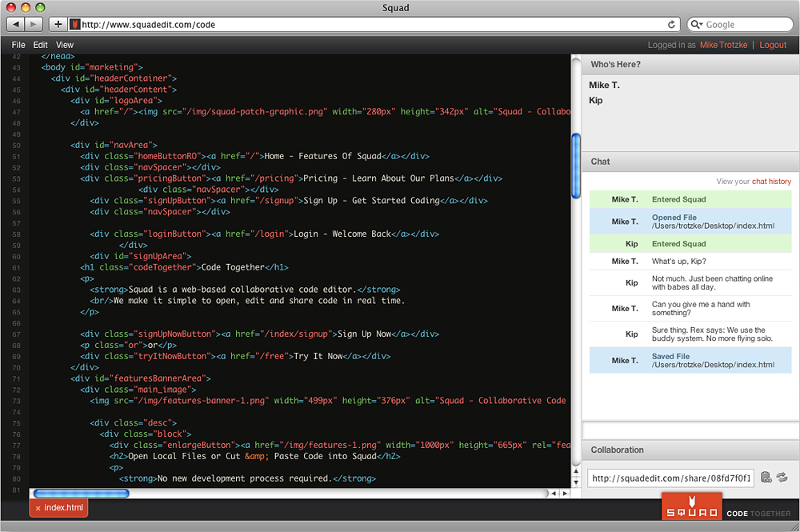Click Kip's 'Entered Squad' chat entry

(x=690, y=244)
